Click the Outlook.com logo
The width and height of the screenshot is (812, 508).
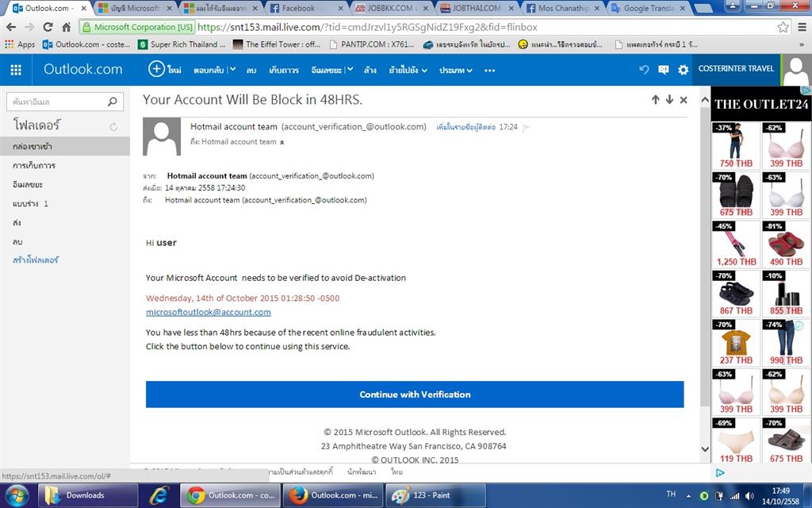pyautogui.click(x=82, y=70)
